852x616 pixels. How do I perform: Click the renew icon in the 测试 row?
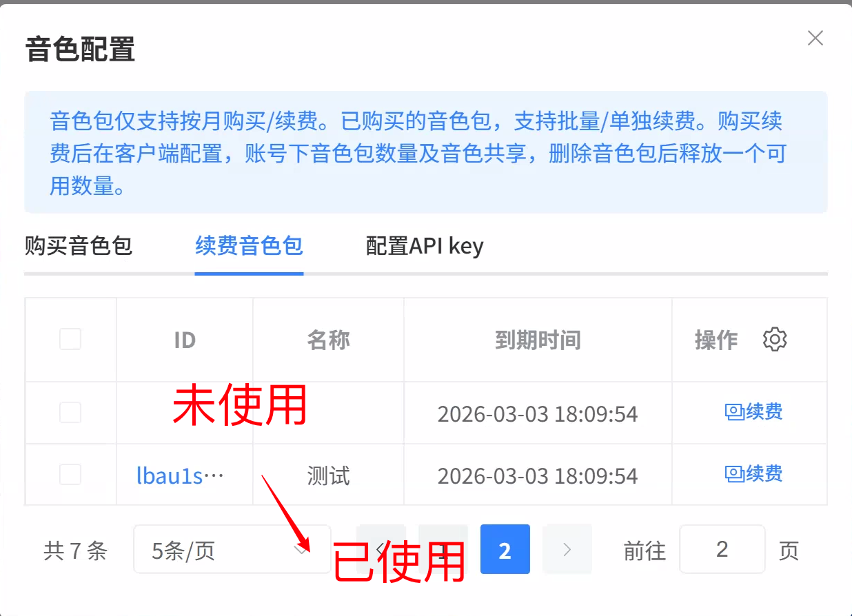(733, 474)
